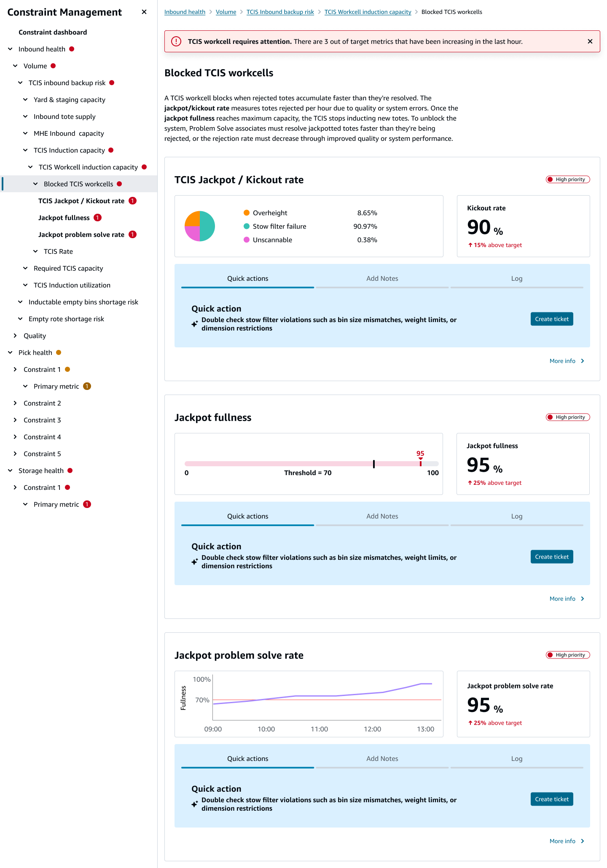607x868 pixels.
Task: Select Quick actions tab in problem solve rate card
Action: point(247,759)
